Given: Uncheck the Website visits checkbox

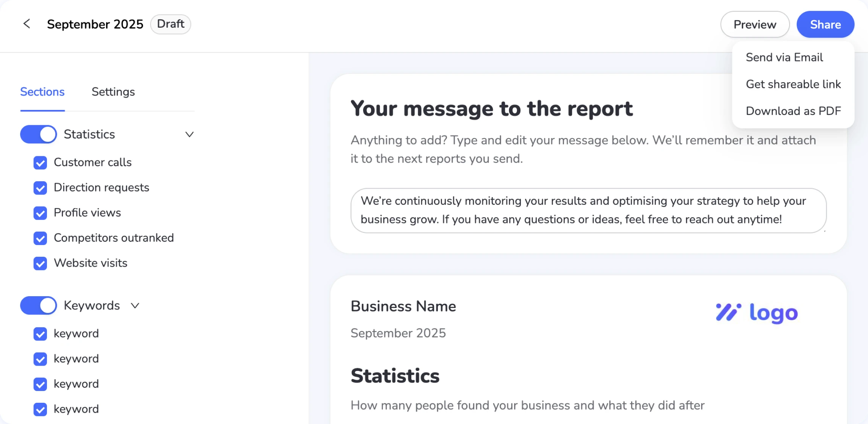Looking at the screenshot, I should tap(40, 263).
